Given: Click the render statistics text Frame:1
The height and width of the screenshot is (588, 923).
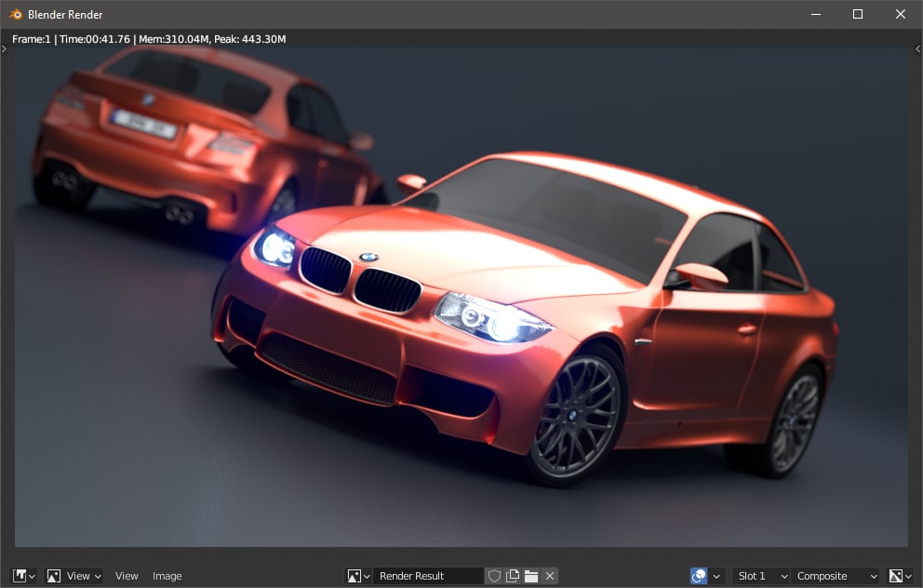Looking at the screenshot, I should (32, 39).
